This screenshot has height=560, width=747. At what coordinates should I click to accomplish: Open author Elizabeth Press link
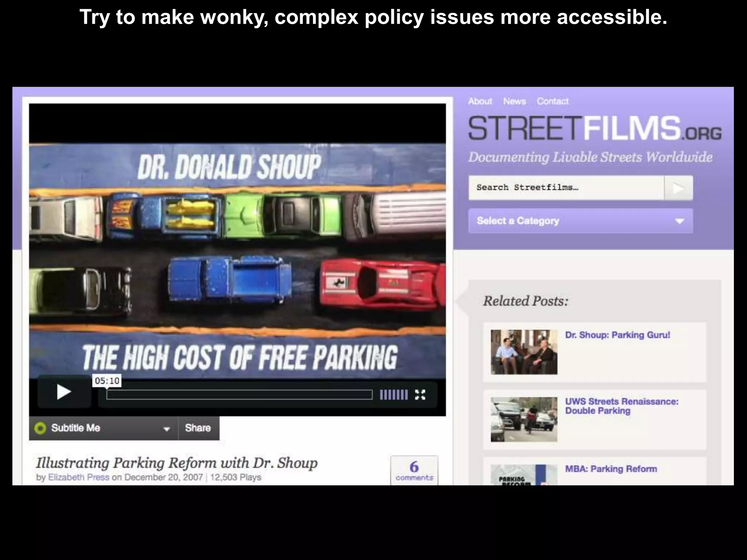coord(79,477)
